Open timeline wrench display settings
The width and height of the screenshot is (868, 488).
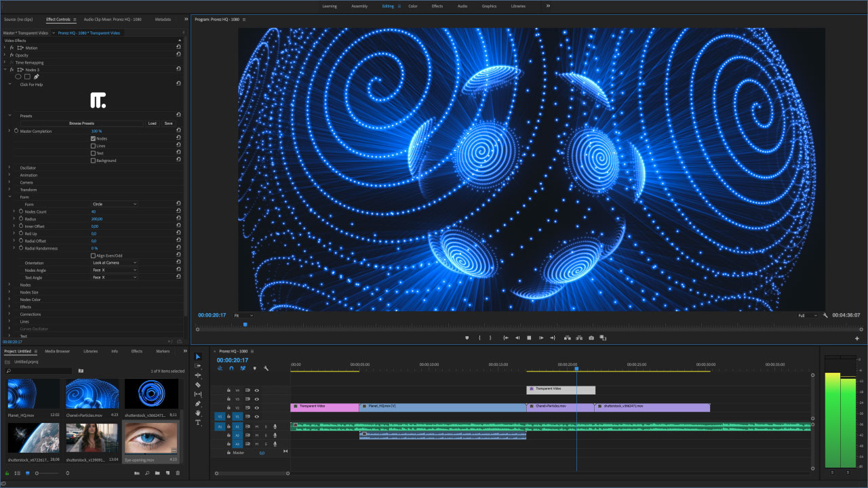[x=266, y=368]
